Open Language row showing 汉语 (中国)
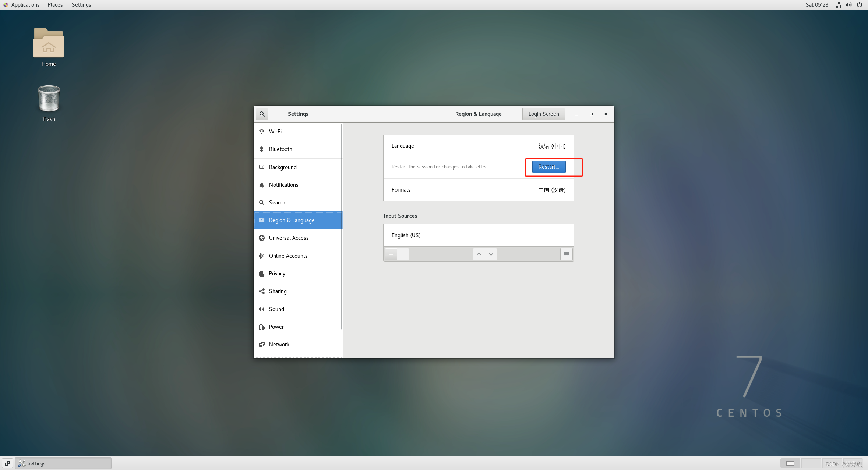 pyautogui.click(x=479, y=146)
